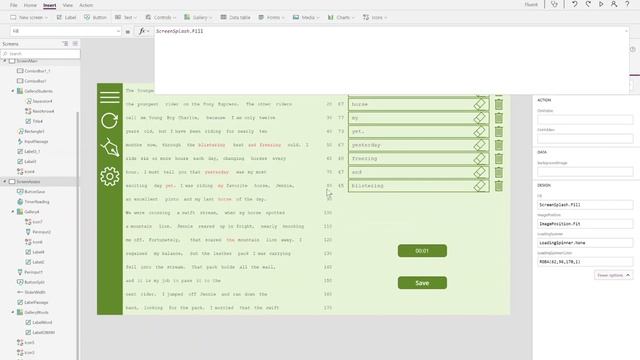
Task: Select SliderWidth in tree view
Action: [x=35, y=292]
